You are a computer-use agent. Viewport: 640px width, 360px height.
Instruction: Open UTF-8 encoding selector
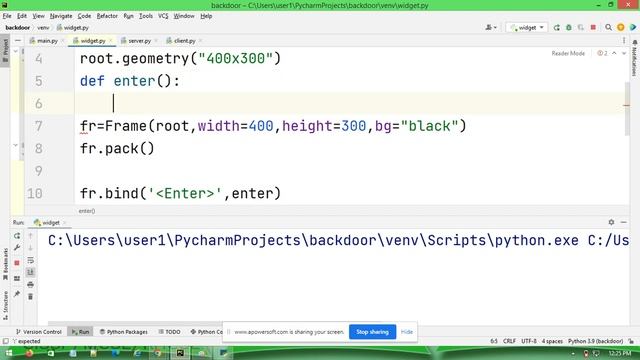529,341
